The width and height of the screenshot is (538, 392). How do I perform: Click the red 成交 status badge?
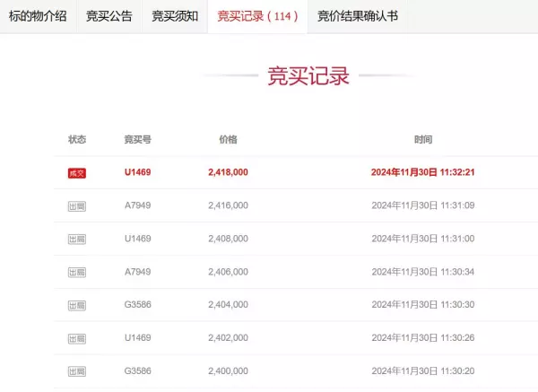(x=77, y=173)
